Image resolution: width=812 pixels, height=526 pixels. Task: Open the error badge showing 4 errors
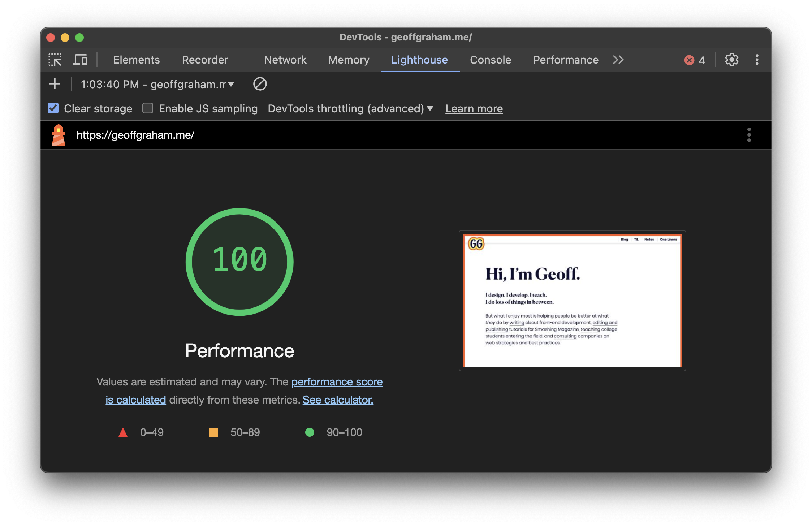[694, 60]
